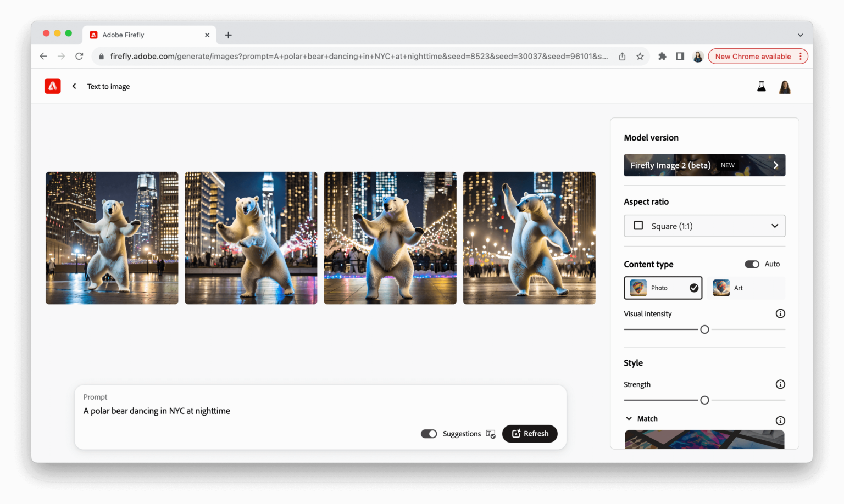Collapse the Match section chevron
Screen dimensions: 844x504
coord(629,418)
